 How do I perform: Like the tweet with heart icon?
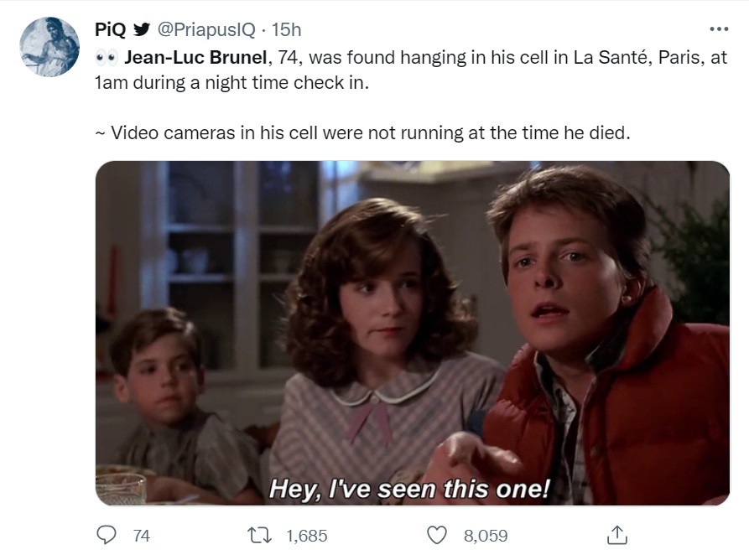437,535
